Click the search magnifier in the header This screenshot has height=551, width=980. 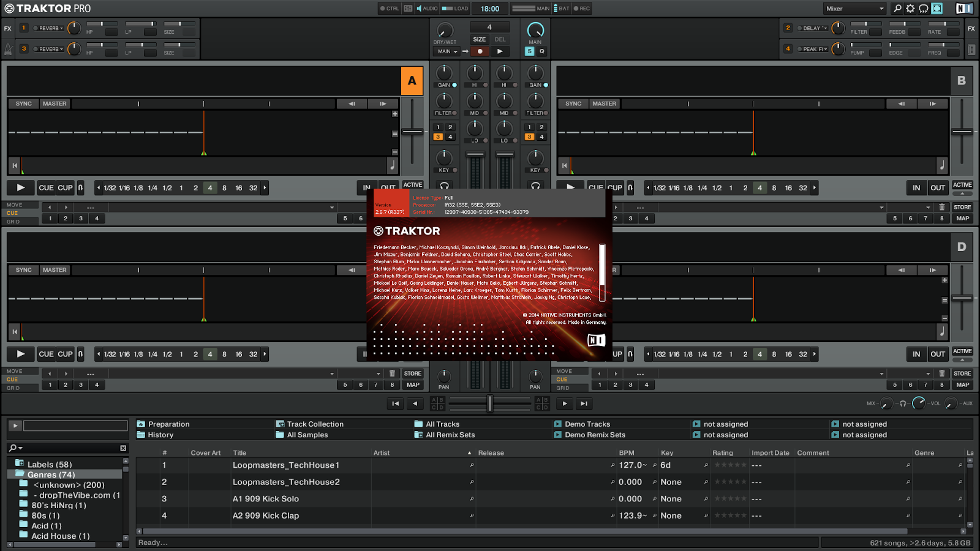[x=896, y=8]
